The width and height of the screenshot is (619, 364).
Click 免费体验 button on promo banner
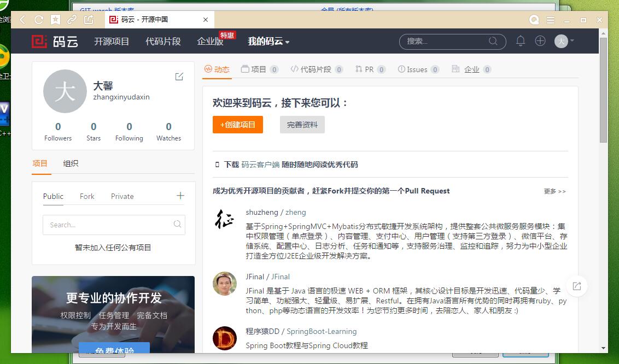pyautogui.click(x=114, y=348)
